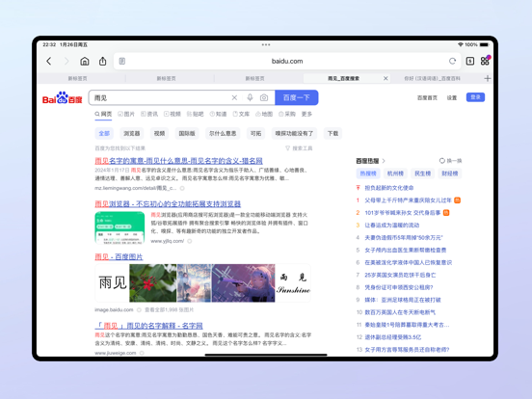Add a new tab with plus icon

pos(488,78)
